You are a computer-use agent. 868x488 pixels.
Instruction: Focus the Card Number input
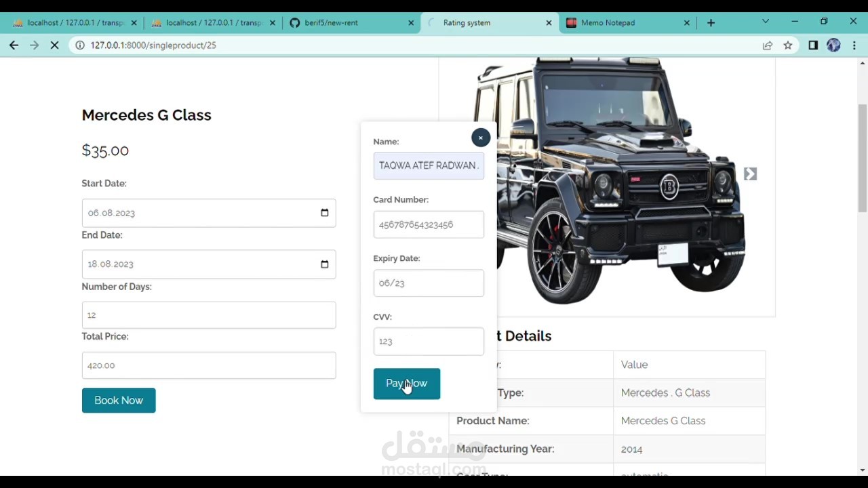pyautogui.click(x=429, y=224)
